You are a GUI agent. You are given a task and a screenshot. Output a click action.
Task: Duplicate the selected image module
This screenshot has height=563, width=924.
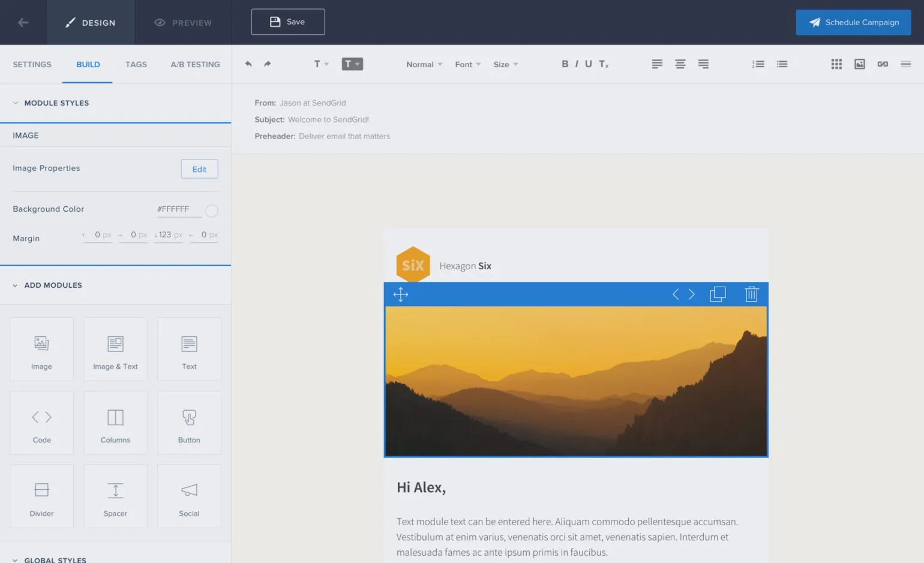click(x=718, y=294)
